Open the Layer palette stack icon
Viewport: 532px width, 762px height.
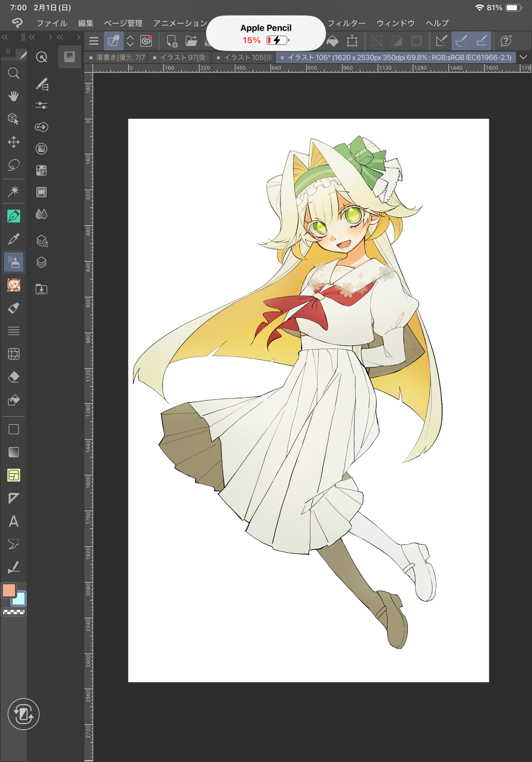coord(42,263)
